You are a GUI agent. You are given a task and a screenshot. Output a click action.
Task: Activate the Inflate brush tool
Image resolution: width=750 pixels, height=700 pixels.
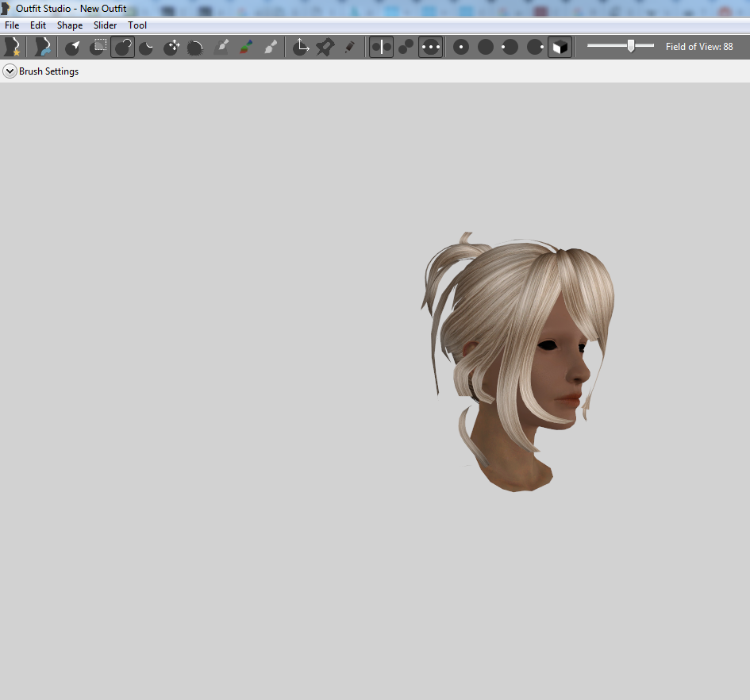tap(122, 47)
